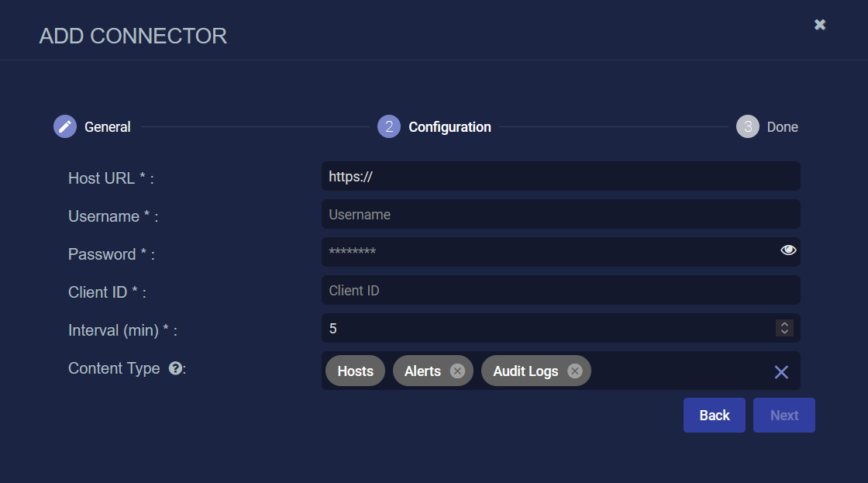Viewport: 868px width, 483px height.
Task: Remove the Audit Logs content type tag
Action: pyautogui.click(x=574, y=371)
